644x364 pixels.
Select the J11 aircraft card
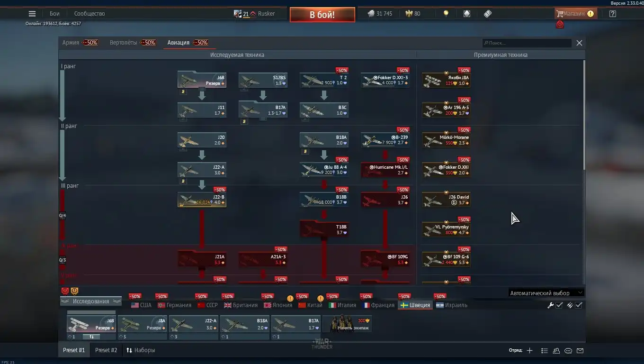tap(202, 110)
